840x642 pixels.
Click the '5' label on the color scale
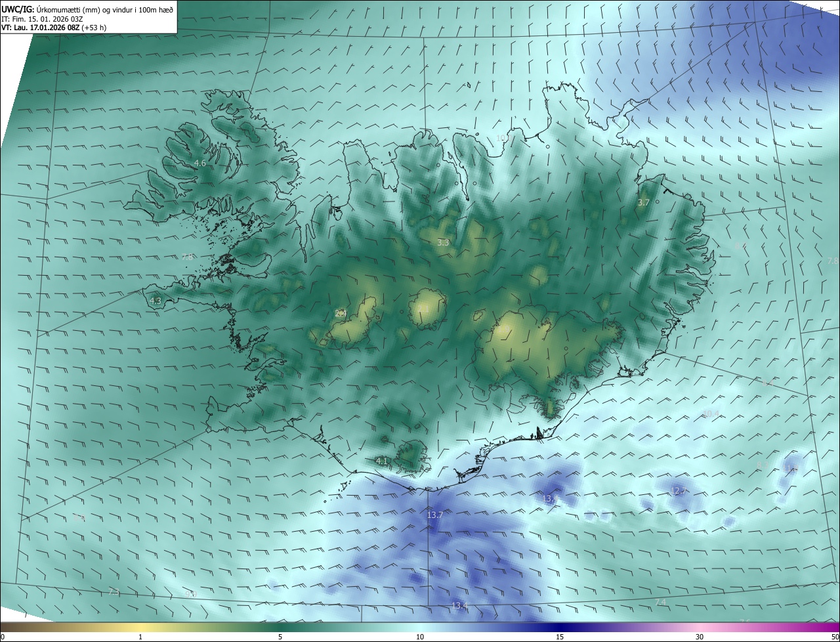pyautogui.click(x=280, y=637)
